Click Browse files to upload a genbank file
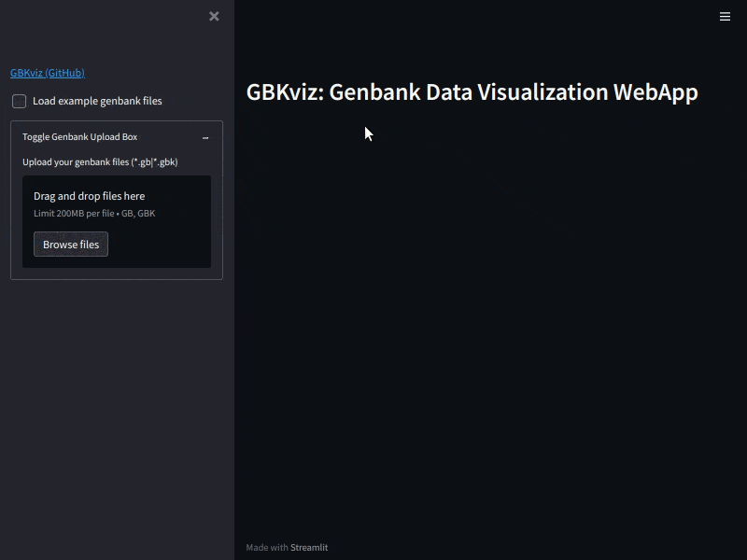The height and width of the screenshot is (560, 747). (x=70, y=244)
